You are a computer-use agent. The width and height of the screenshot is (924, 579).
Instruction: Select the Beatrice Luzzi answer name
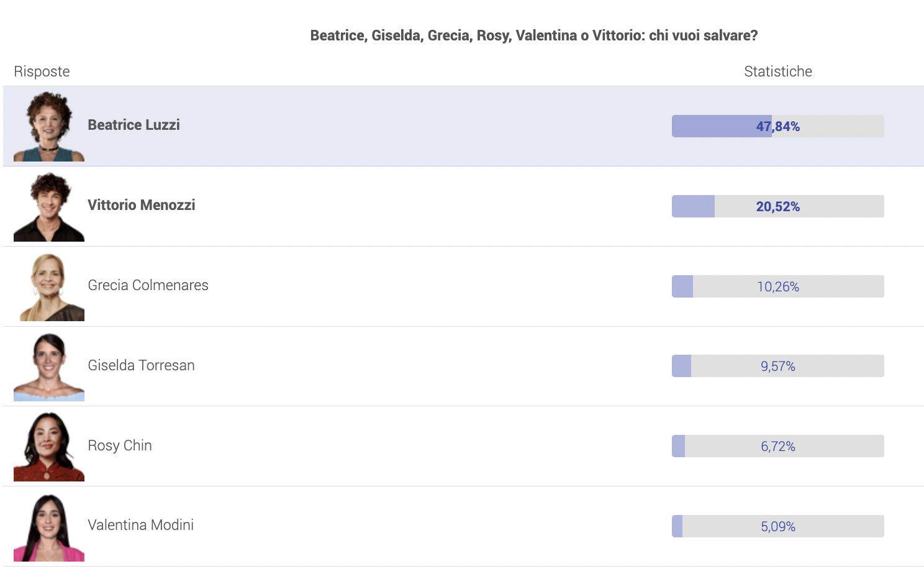pyautogui.click(x=134, y=125)
